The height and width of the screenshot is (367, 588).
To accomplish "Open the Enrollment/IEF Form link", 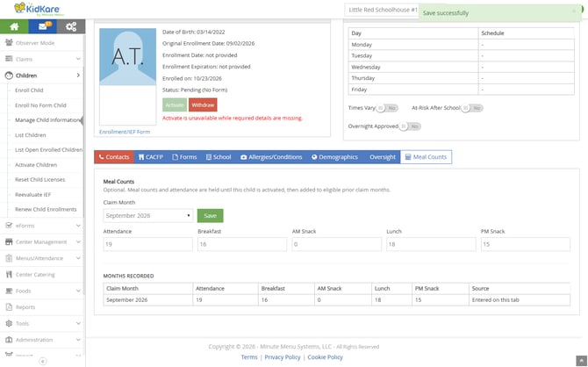I will pyautogui.click(x=125, y=132).
